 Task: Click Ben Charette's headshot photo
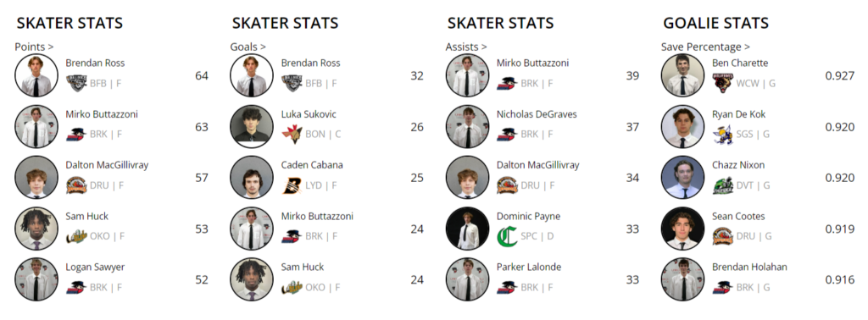(x=682, y=75)
